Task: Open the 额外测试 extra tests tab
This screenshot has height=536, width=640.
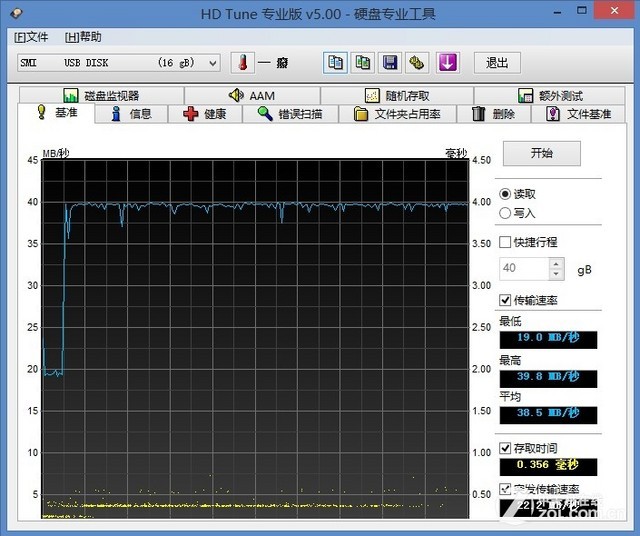Action: click(x=549, y=96)
